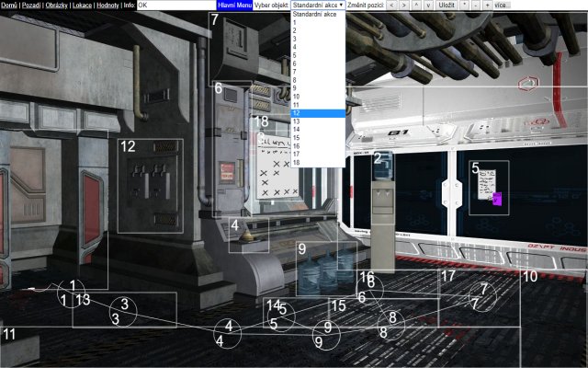This screenshot has width=588, height=368.
Task: Pick object 9 from the dropdown list
Action: [x=318, y=88]
